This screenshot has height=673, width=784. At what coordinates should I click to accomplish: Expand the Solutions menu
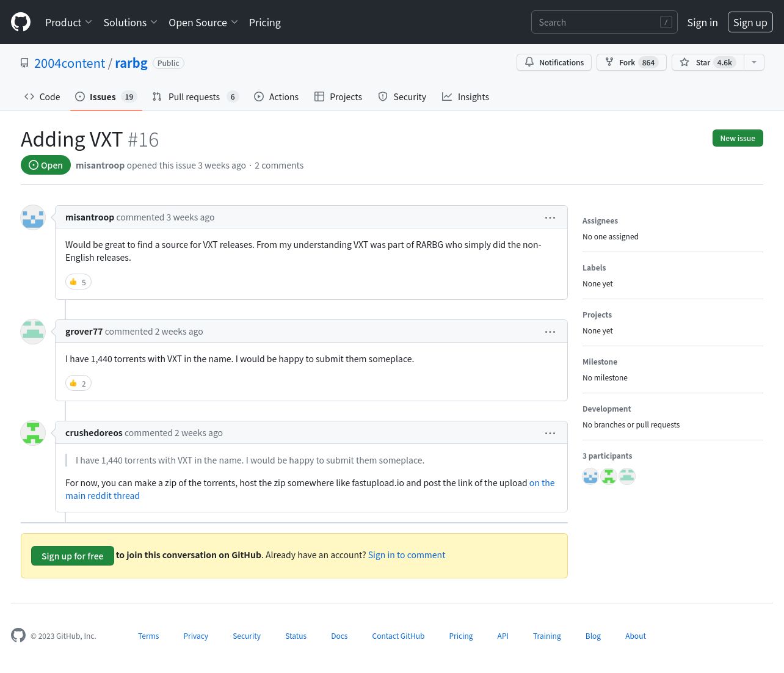coord(130,22)
